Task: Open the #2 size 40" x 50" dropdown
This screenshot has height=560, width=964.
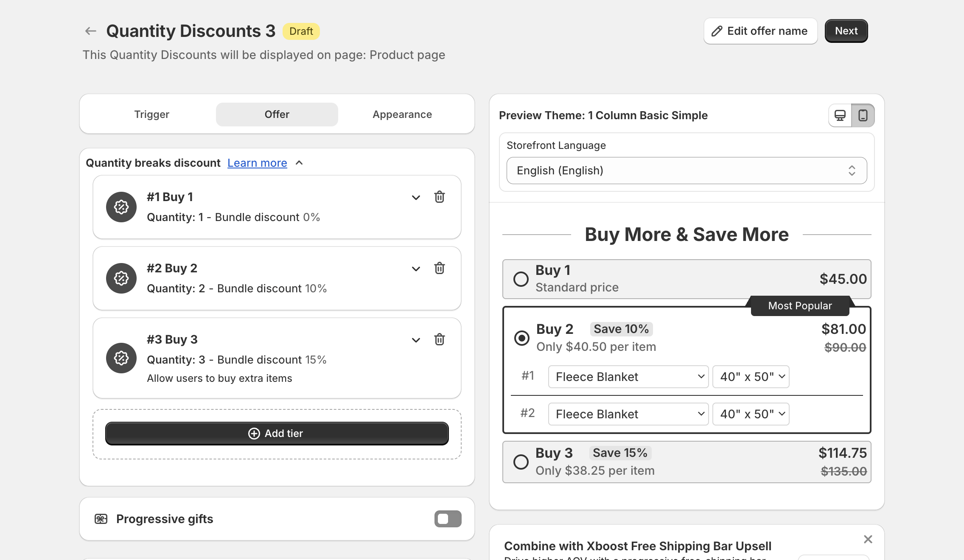Action: (751, 414)
